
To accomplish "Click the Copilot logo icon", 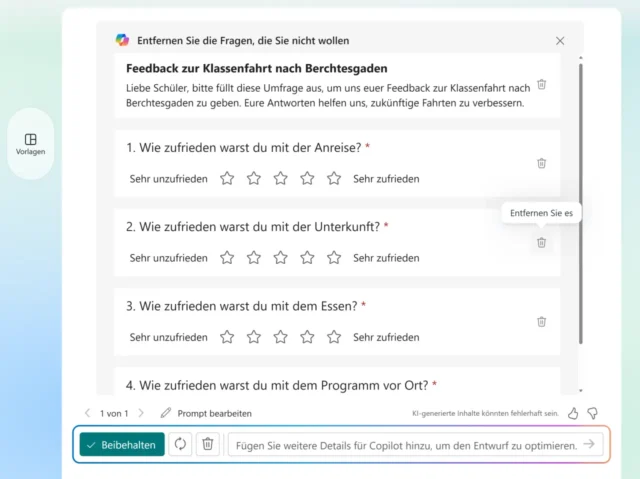I will 122,40.
